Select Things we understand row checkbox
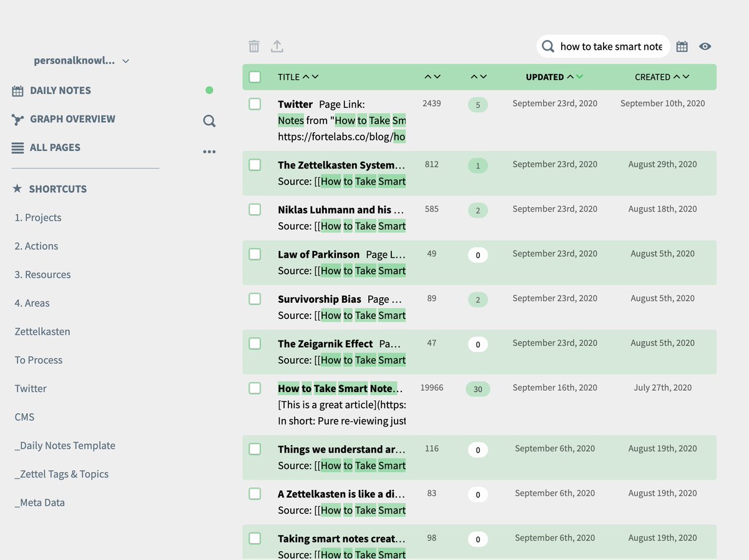 [x=255, y=449]
